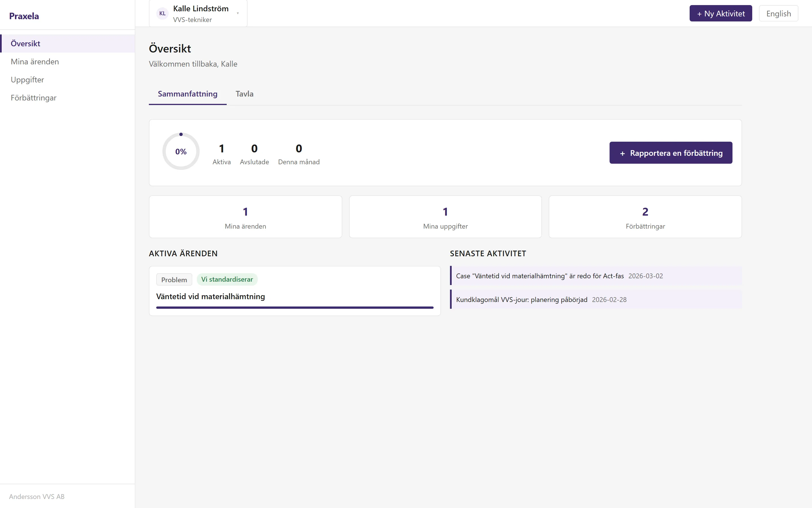Screen dimensions: 812x508
Task: Click the Problem tag on the case
Action: tap(174, 279)
